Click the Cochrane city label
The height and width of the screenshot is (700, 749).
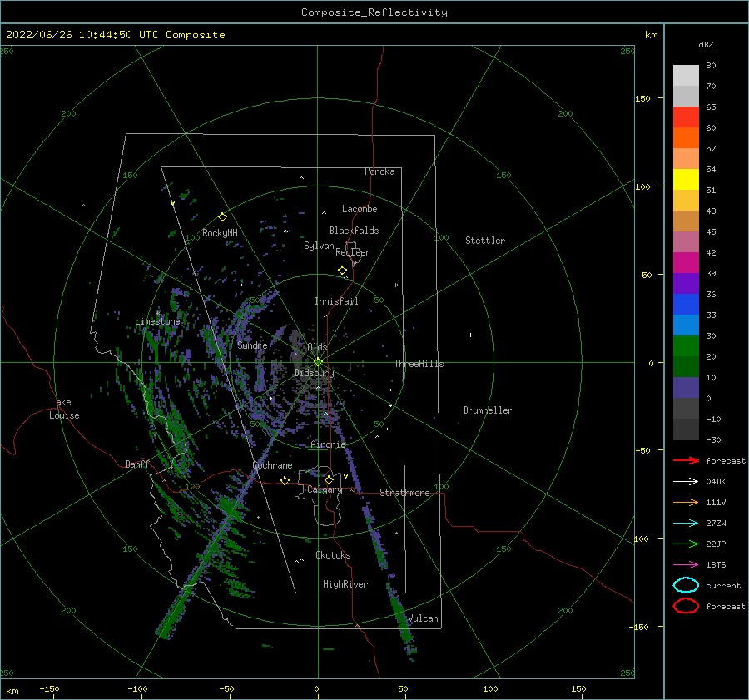pyautogui.click(x=272, y=465)
